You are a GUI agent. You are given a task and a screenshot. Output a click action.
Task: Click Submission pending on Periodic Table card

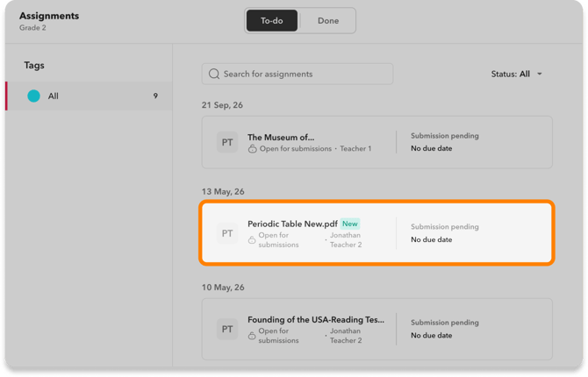coord(445,227)
